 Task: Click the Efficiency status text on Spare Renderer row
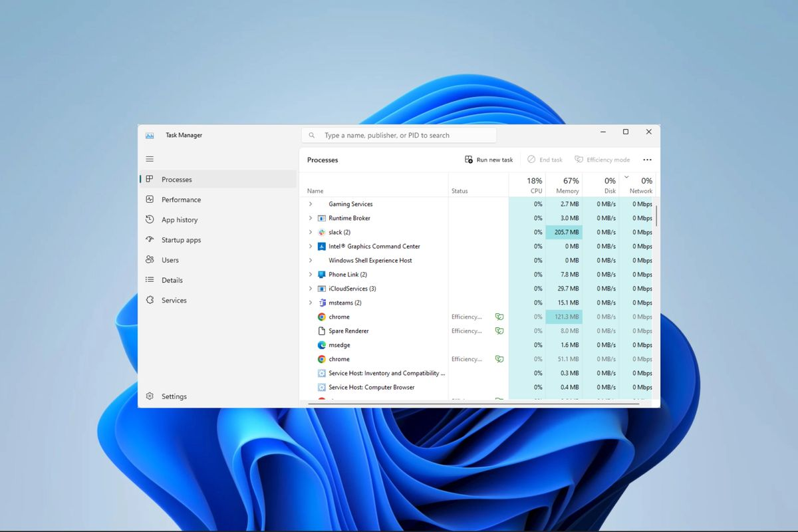(467, 331)
